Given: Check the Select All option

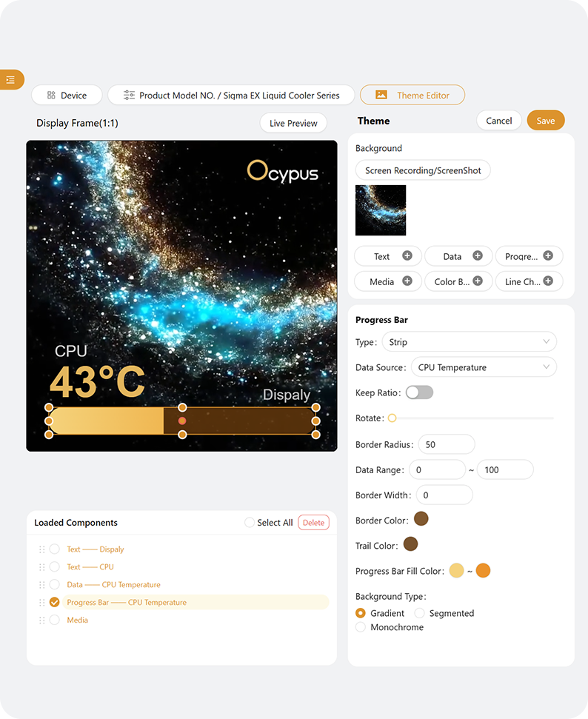Looking at the screenshot, I should 250,523.
